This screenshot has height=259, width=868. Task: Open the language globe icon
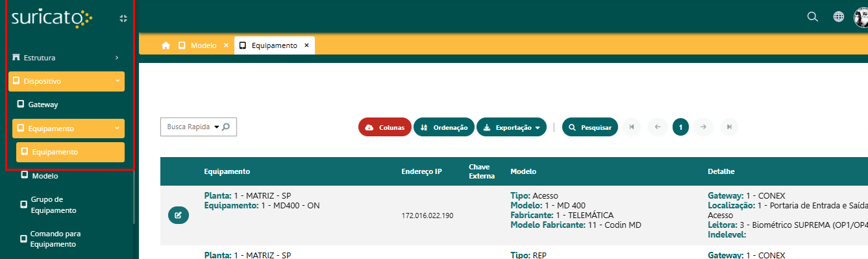click(x=839, y=17)
